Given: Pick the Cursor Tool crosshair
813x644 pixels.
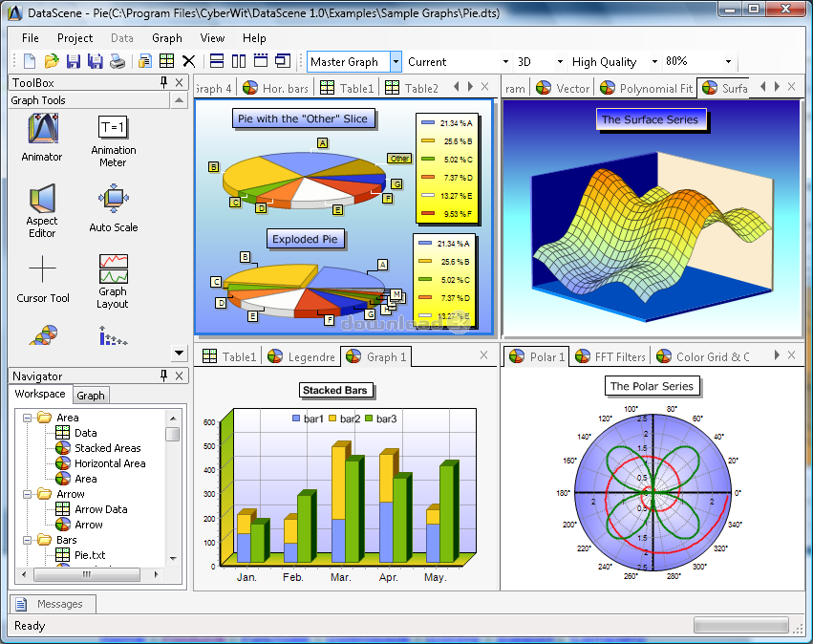Looking at the screenshot, I should tap(43, 278).
